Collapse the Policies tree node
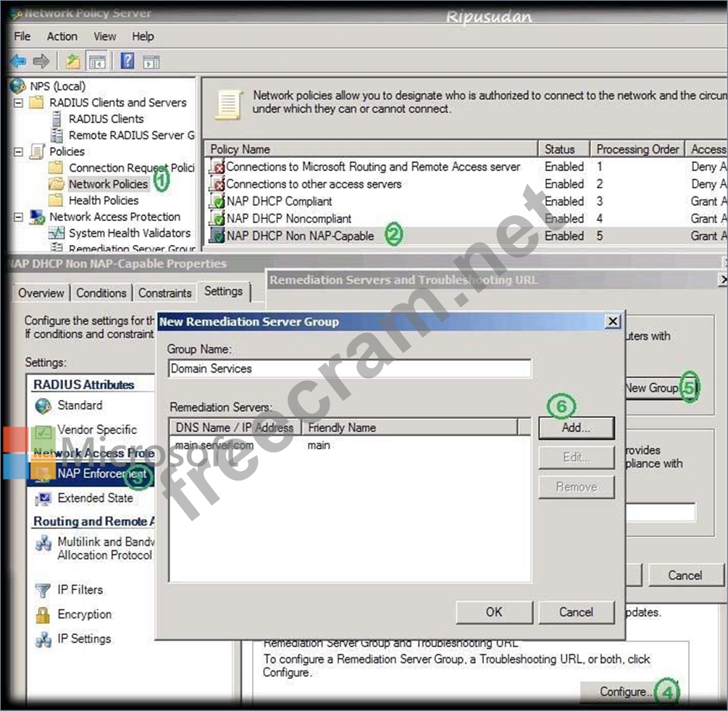Viewport: 728px width, 711px height. (x=18, y=152)
